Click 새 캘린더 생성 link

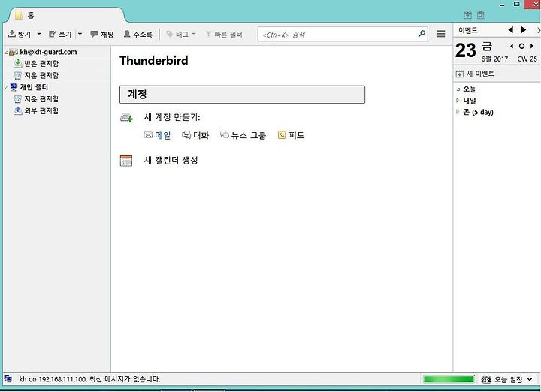[171, 160]
